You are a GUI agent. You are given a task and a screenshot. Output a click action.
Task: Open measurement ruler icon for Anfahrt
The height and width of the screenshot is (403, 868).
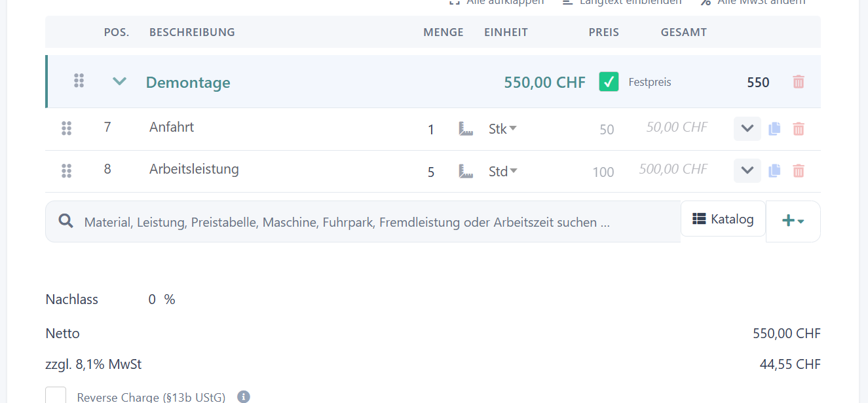[466, 129]
